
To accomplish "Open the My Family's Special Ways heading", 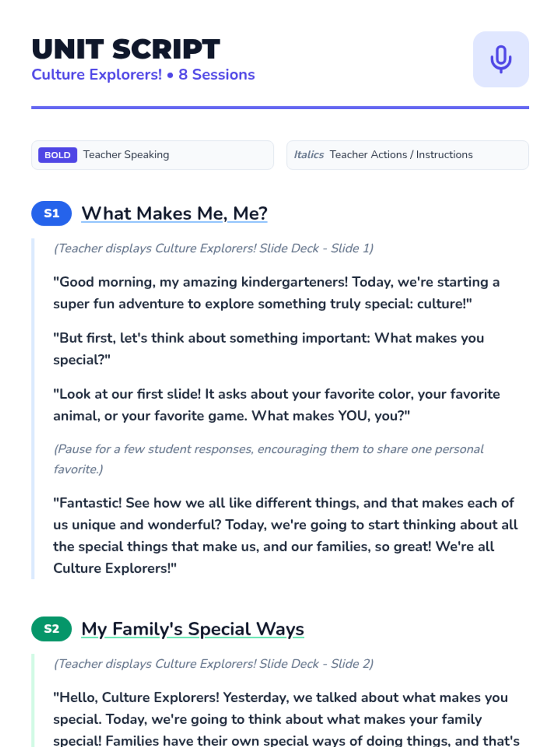I will (192, 629).
